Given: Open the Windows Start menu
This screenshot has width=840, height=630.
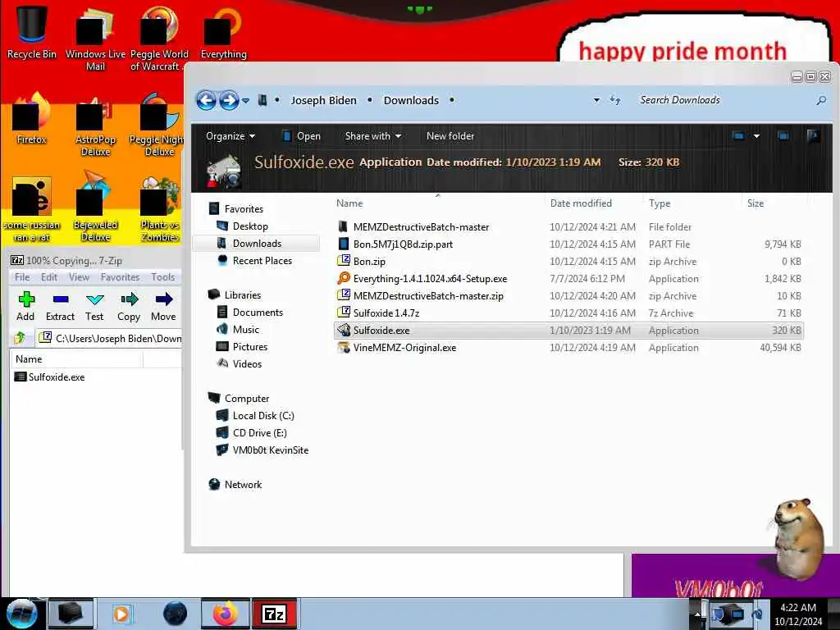Looking at the screenshot, I should tap(21, 614).
